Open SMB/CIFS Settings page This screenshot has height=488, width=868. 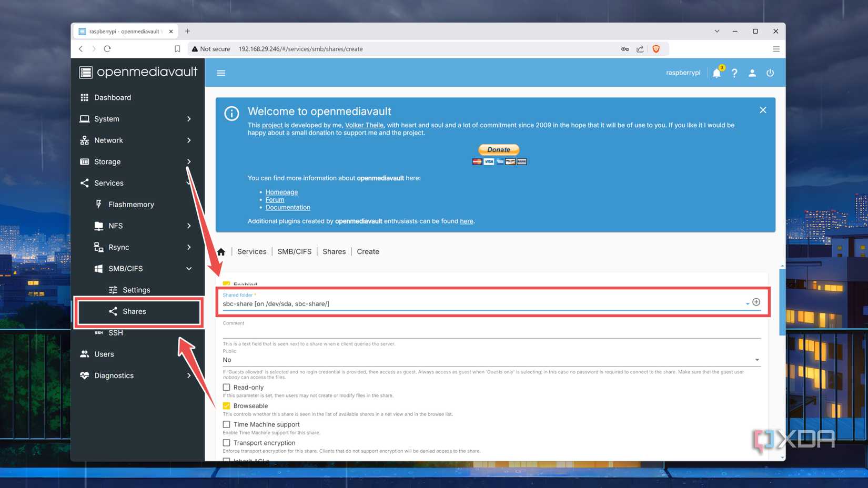pos(138,290)
